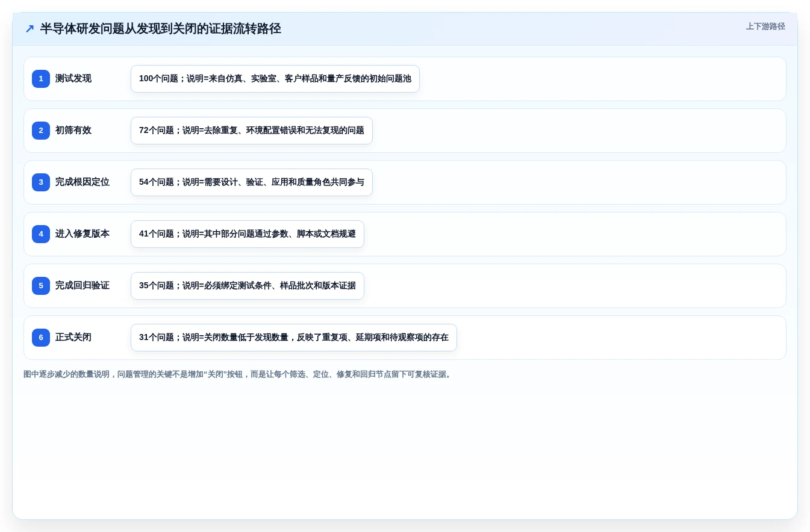Image resolution: width=810 pixels, height=532 pixels.
Task: Click the title 半导体研发问题从发现到关闭的证据流转路径
Action: click(161, 28)
